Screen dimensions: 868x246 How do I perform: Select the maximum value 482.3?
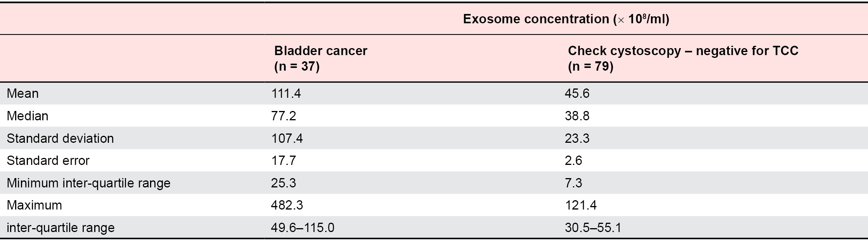tap(287, 205)
